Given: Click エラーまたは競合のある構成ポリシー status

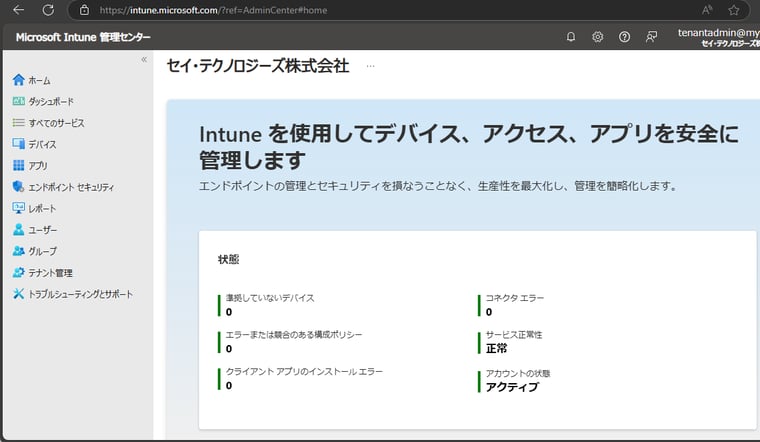Looking at the screenshot, I should [x=294, y=334].
